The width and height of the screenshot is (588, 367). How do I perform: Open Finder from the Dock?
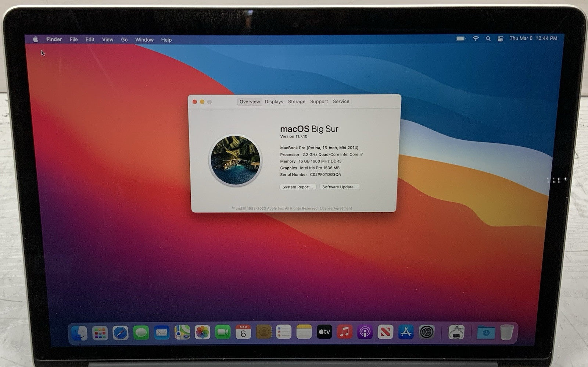79,333
